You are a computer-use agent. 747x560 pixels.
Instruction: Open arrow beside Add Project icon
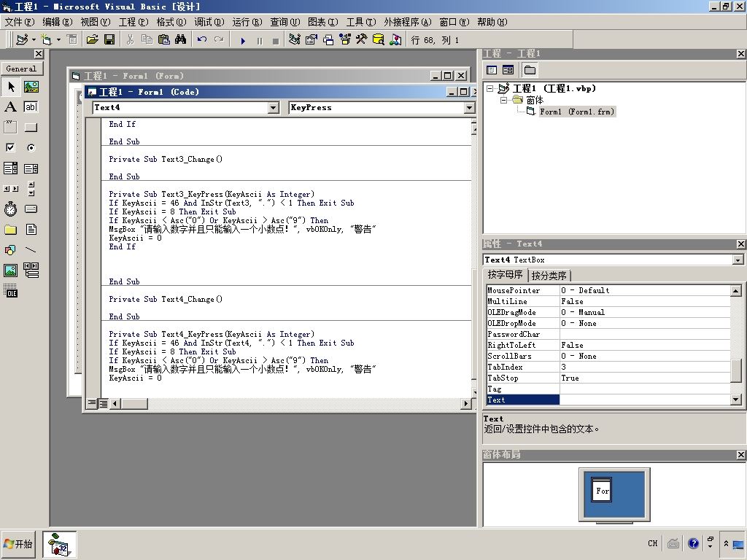(34, 39)
